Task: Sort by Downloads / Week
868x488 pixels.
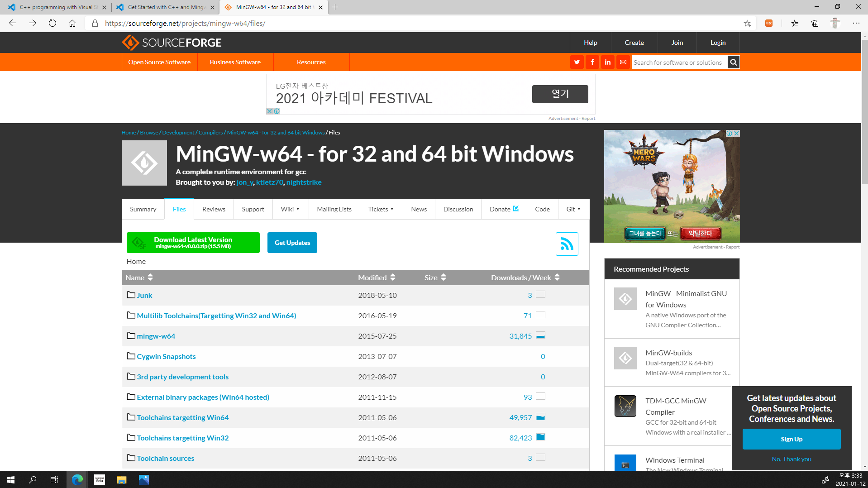Action: point(525,277)
